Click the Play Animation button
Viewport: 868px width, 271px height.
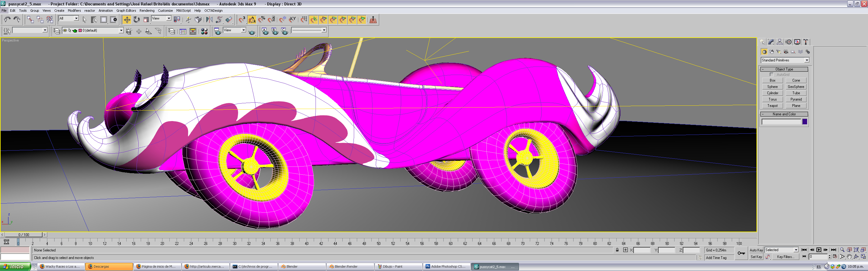819,250
